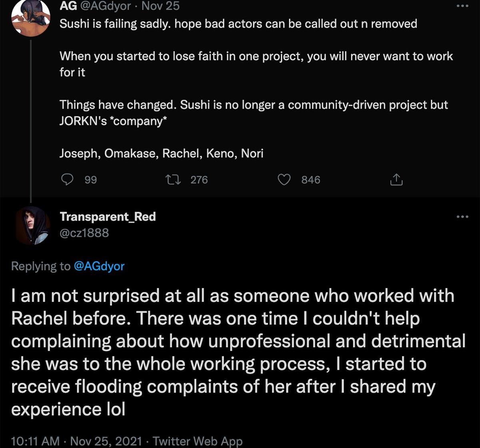The height and width of the screenshot is (448, 480).
Task: Open more options on Transparent_Red's reply
Action: (x=462, y=217)
